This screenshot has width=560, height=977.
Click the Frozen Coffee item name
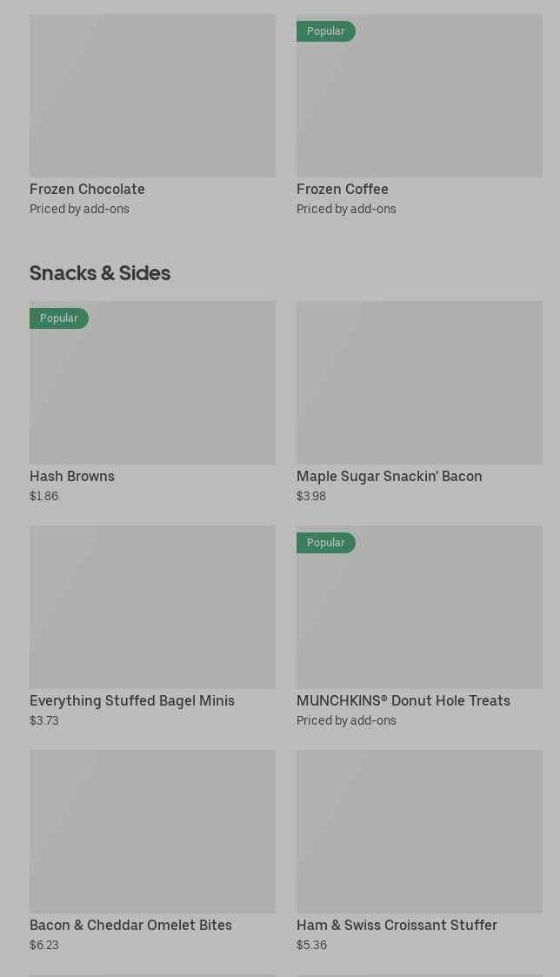343,189
